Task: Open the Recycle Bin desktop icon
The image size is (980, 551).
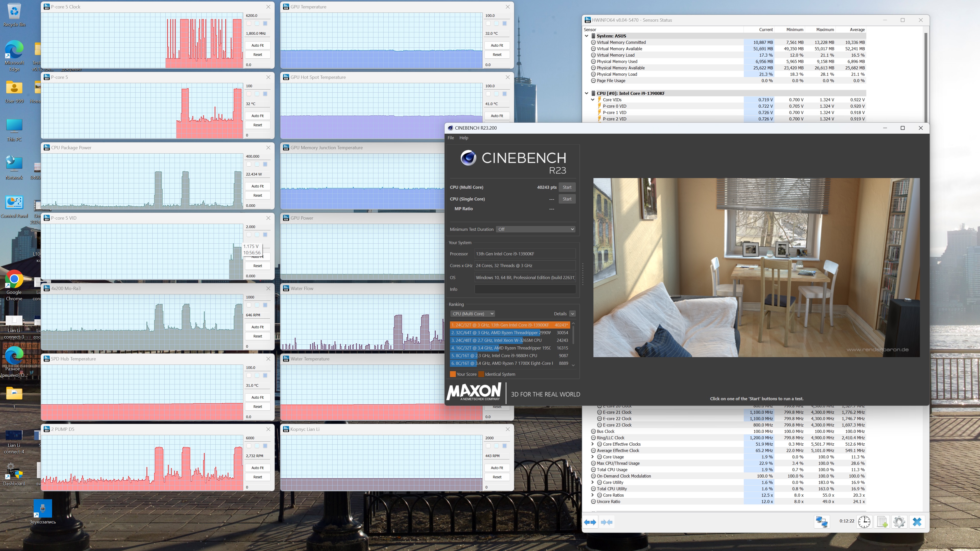Action: click(14, 11)
